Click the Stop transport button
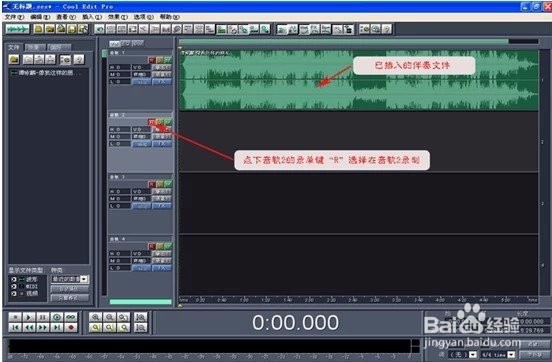The image size is (552, 362). 15,317
